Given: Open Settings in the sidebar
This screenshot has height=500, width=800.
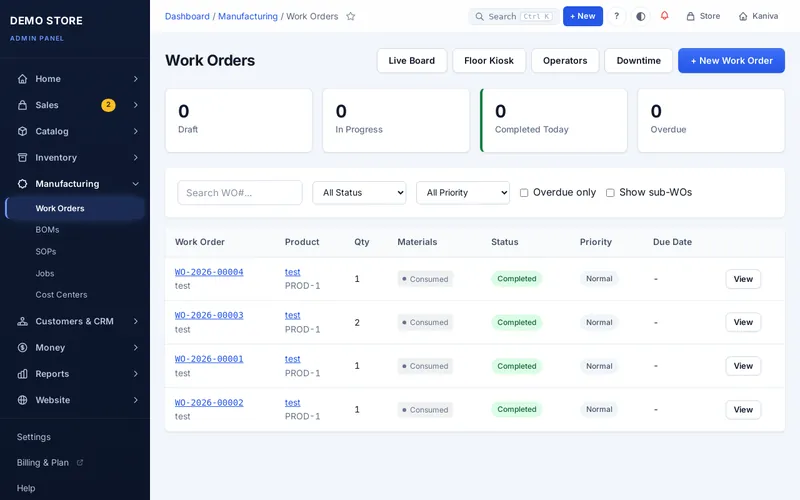Looking at the screenshot, I should pos(34,437).
